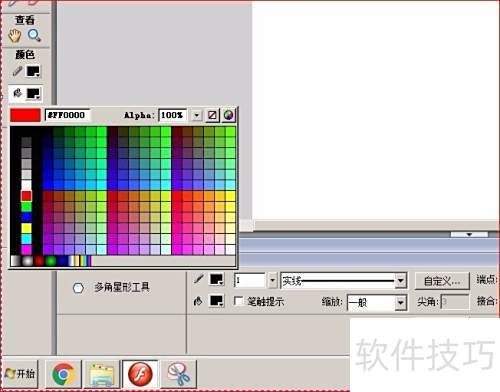Pick the red swatch in left column
This screenshot has width=500, height=392.
click(26, 196)
